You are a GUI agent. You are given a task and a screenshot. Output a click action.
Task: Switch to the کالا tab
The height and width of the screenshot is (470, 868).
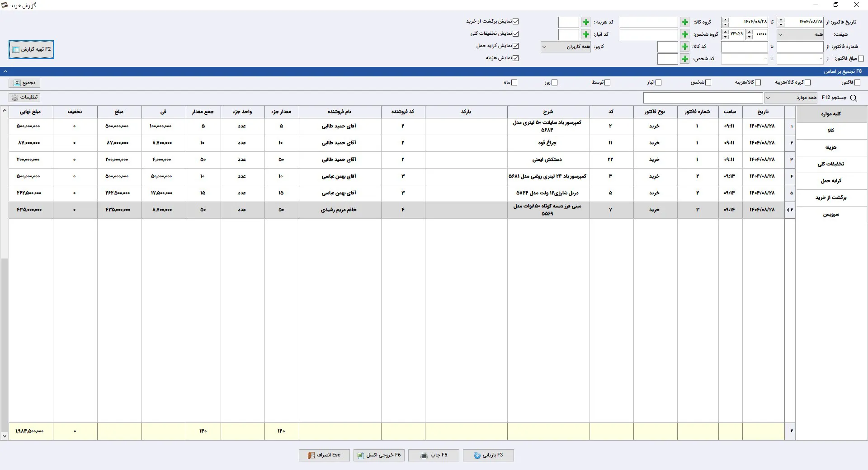click(x=831, y=131)
